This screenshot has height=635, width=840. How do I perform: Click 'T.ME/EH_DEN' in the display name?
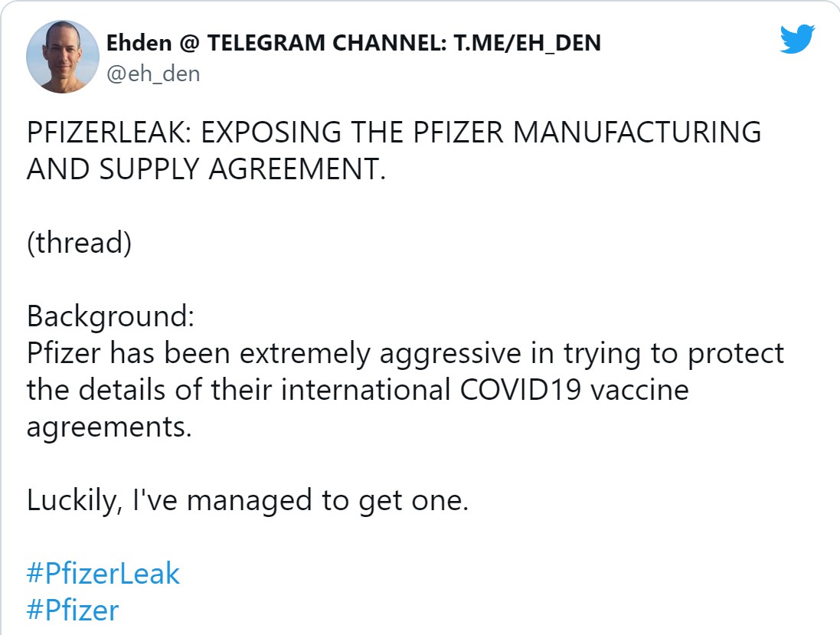[527, 44]
